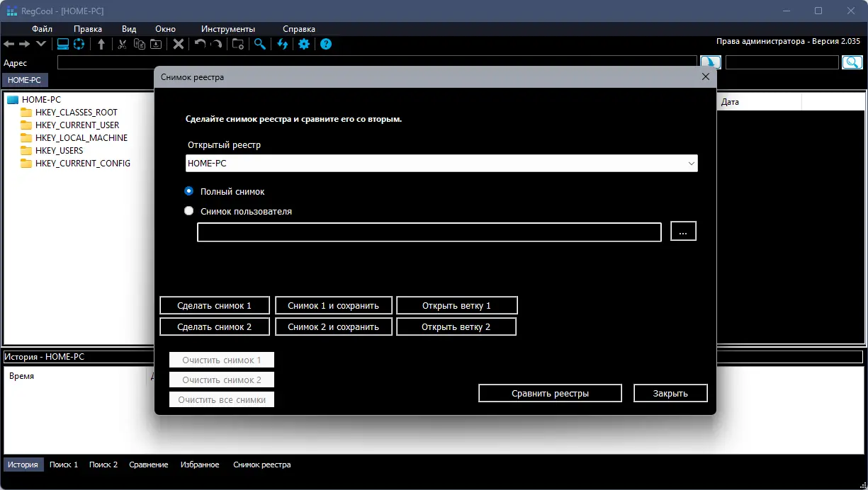This screenshot has width=868, height=490.
Task: Click the new key folder-plus icon
Action: (x=238, y=44)
